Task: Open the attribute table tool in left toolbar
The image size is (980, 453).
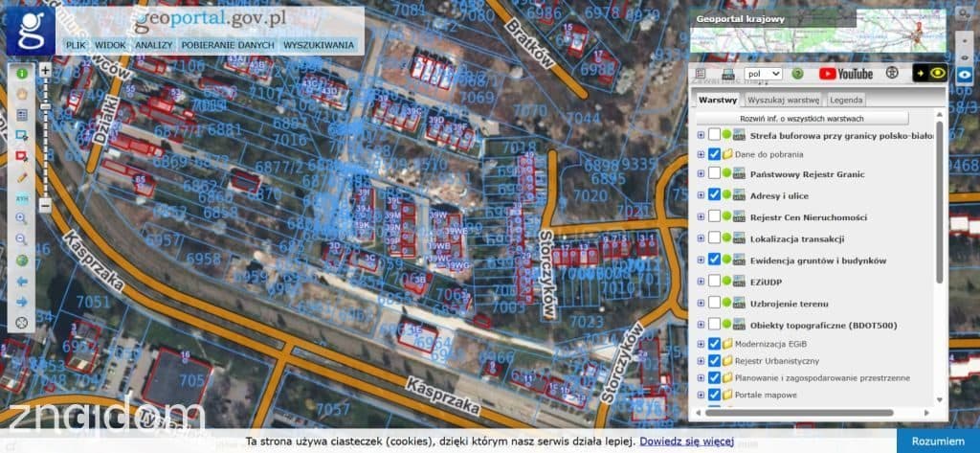Action: click(22, 115)
